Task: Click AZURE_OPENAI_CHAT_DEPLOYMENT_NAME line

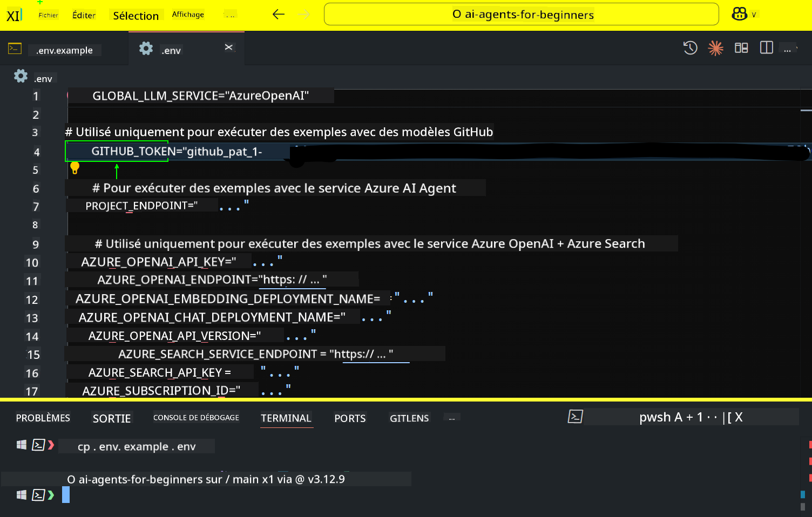Action: point(235,317)
